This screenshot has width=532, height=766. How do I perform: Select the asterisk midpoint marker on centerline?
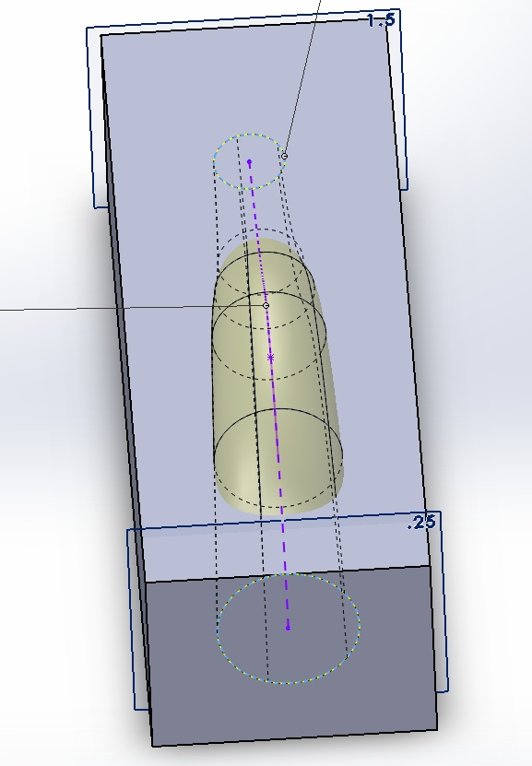coord(271,358)
